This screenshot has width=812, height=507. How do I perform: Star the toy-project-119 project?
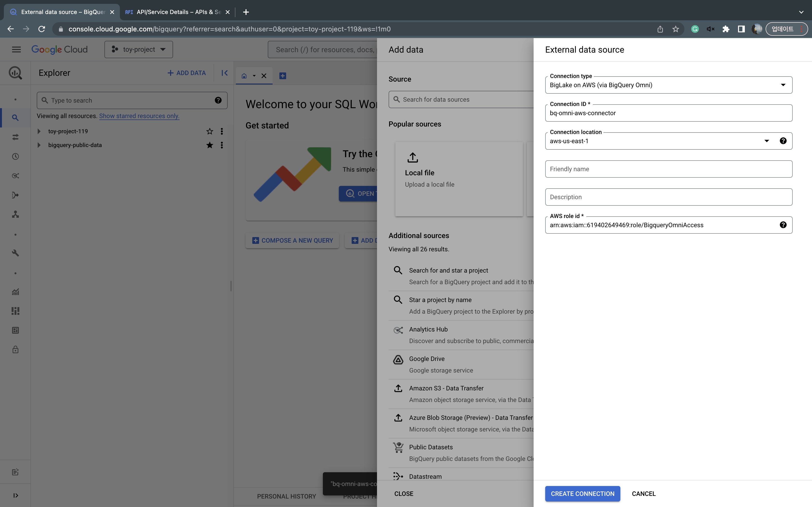click(210, 131)
